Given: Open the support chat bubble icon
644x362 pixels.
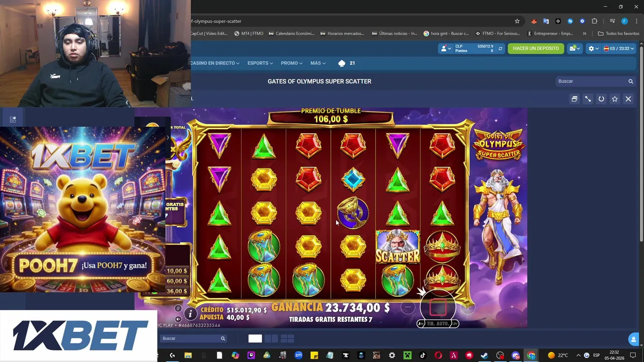Looking at the screenshot, I should coord(633,339).
